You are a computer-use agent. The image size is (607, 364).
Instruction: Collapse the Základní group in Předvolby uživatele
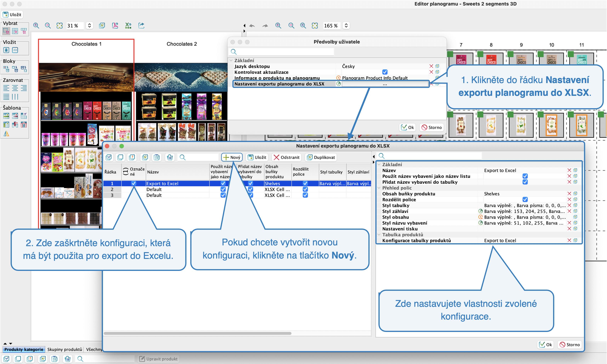(x=231, y=60)
